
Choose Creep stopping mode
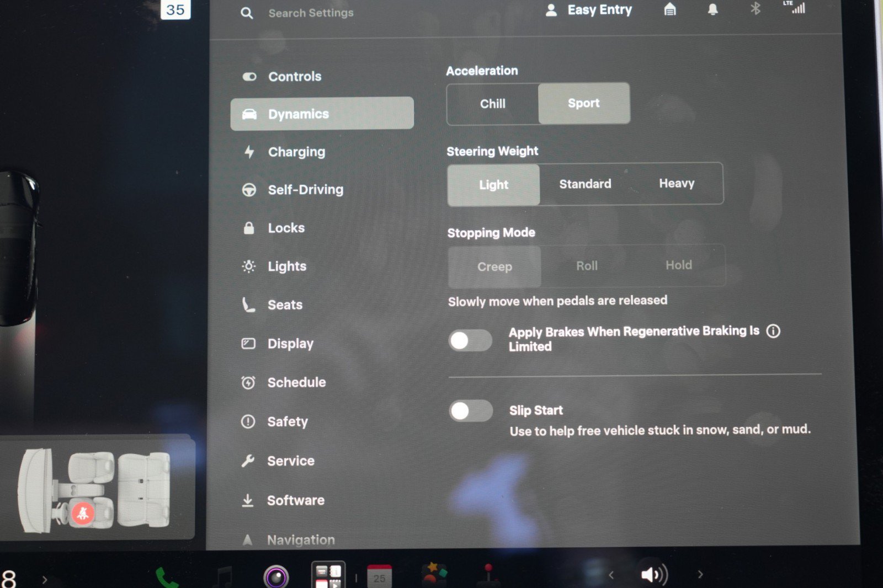(494, 266)
